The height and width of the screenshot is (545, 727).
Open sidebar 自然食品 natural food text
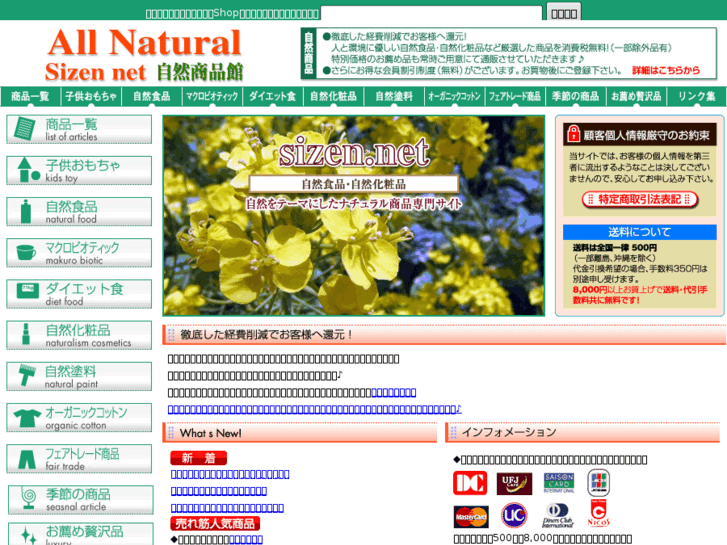[x=71, y=212]
